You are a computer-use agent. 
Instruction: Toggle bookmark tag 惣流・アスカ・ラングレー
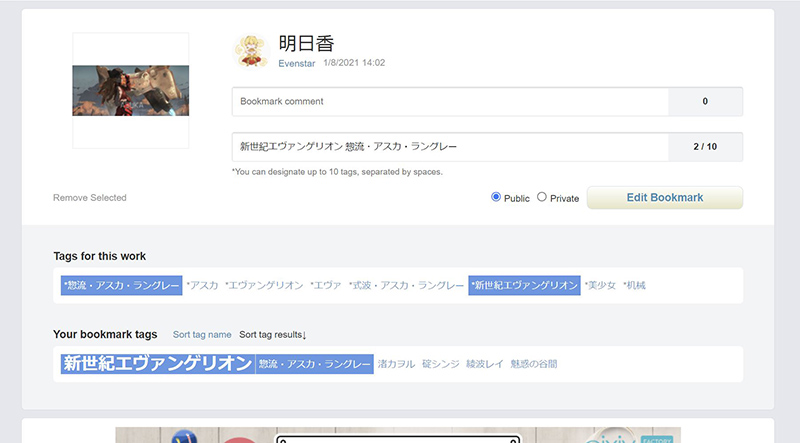point(314,364)
